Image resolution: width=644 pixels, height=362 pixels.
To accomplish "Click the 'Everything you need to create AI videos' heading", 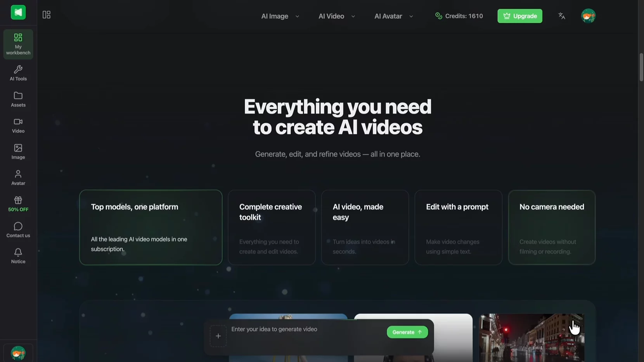I will pos(338,117).
